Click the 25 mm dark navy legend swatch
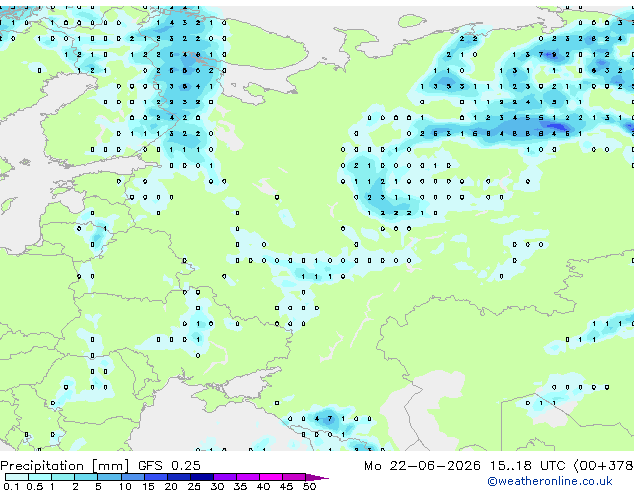Image resolution: width=634 pixels, height=490 pixels. coord(202,477)
